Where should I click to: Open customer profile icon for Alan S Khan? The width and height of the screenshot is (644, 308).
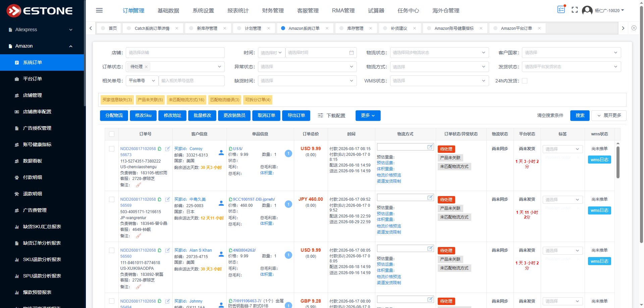pos(221,254)
